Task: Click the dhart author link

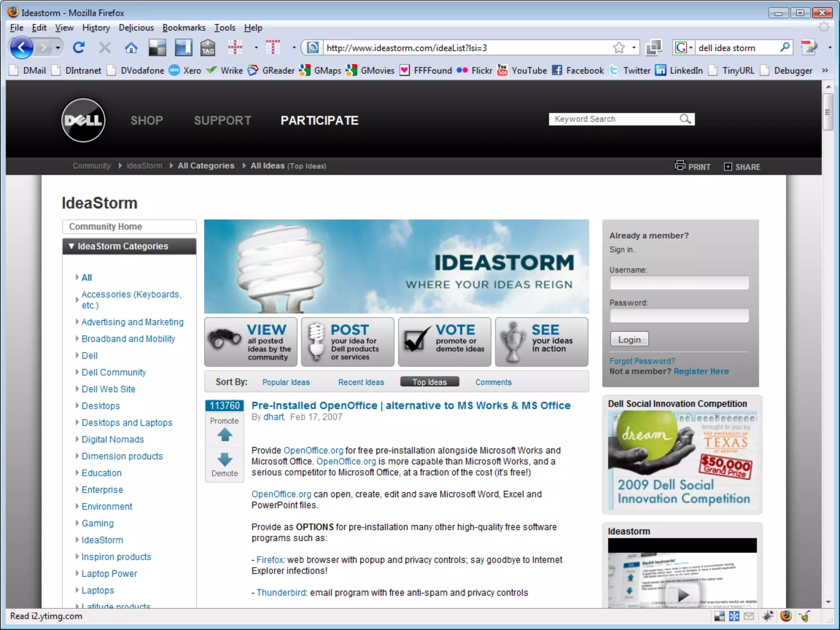Action: pyautogui.click(x=273, y=417)
